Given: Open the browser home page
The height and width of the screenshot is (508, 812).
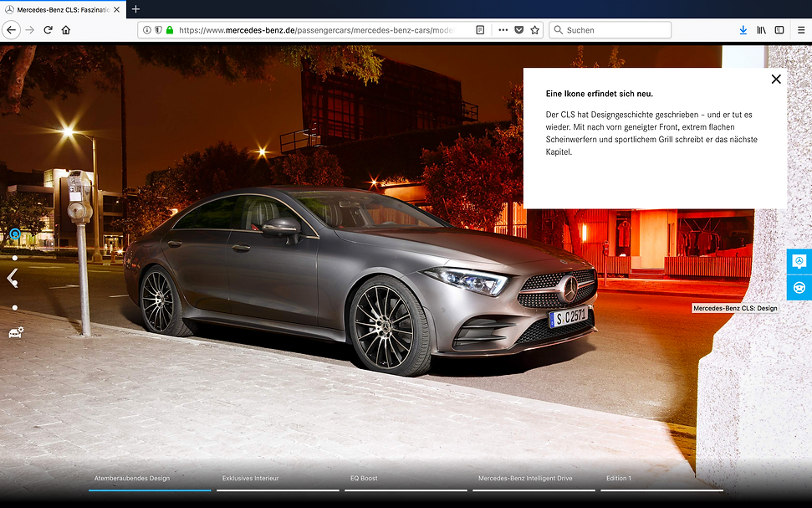Looking at the screenshot, I should pos(66,30).
